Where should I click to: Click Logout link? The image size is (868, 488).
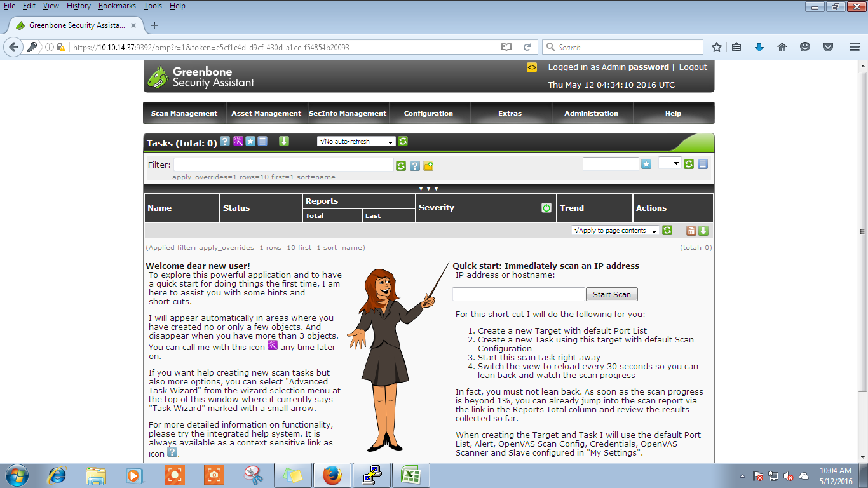(693, 67)
